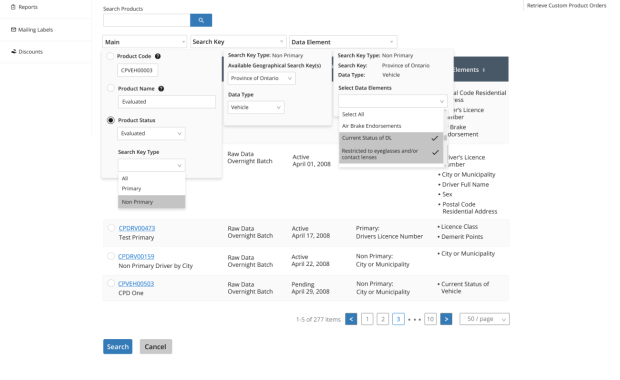Choose Non Primary in the list
Viewport: 620px width, 380px height.
pos(151,202)
